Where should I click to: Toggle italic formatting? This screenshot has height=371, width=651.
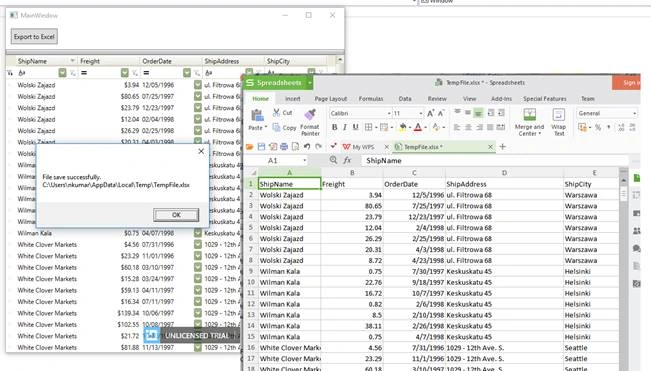point(345,127)
